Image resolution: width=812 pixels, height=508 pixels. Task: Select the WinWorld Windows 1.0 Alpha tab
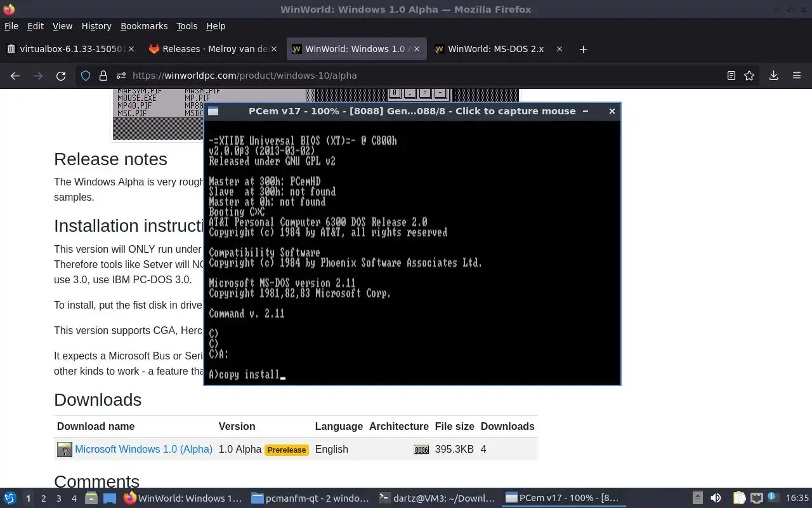(357, 49)
